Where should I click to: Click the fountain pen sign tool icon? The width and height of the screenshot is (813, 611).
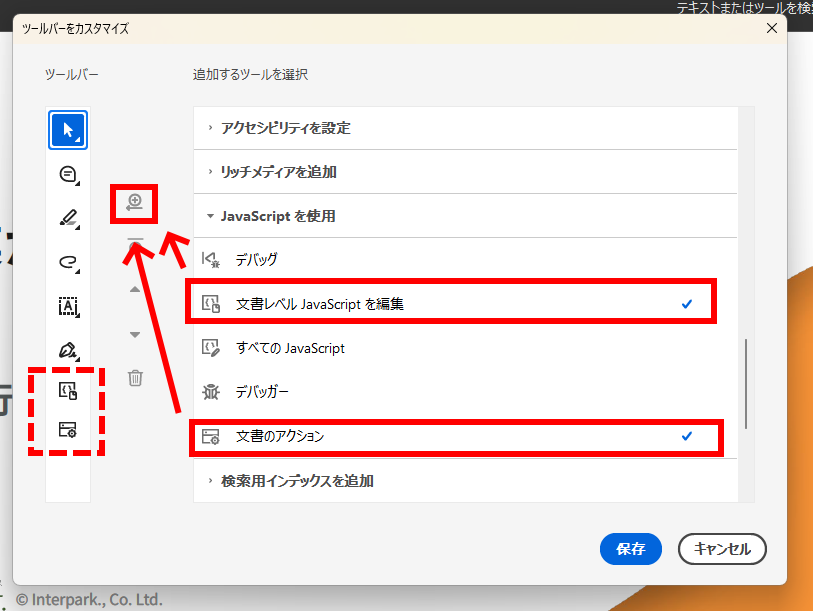coord(68,350)
